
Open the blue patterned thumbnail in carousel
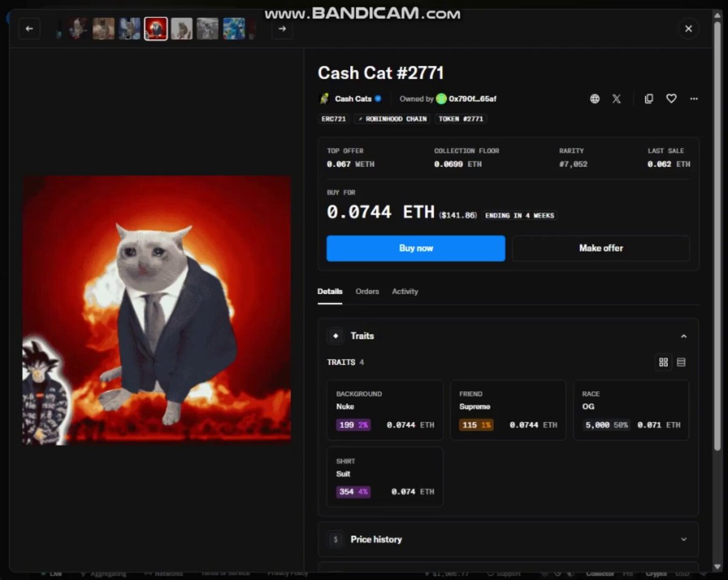(x=234, y=29)
